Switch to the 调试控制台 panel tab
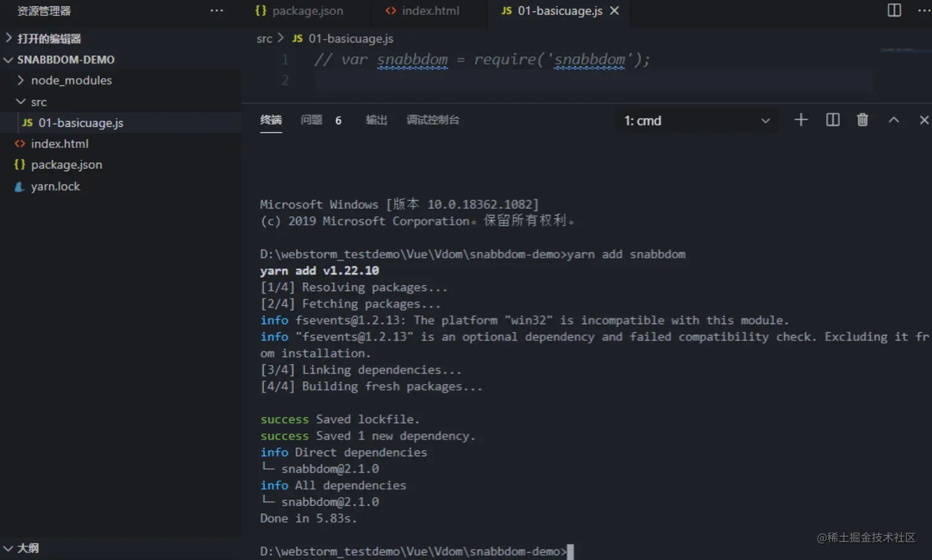Screen dimensions: 932x560 (x=433, y=120)
